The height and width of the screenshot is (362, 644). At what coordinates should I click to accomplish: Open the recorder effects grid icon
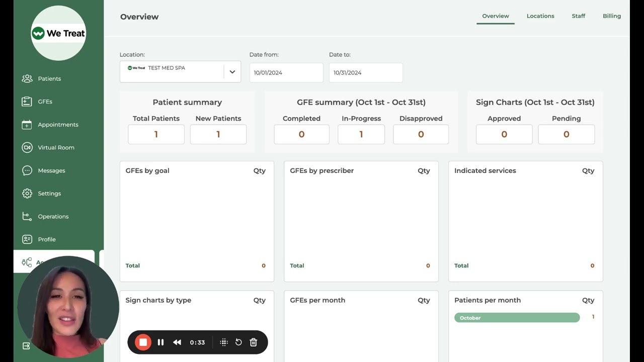(x=224, y=342)
